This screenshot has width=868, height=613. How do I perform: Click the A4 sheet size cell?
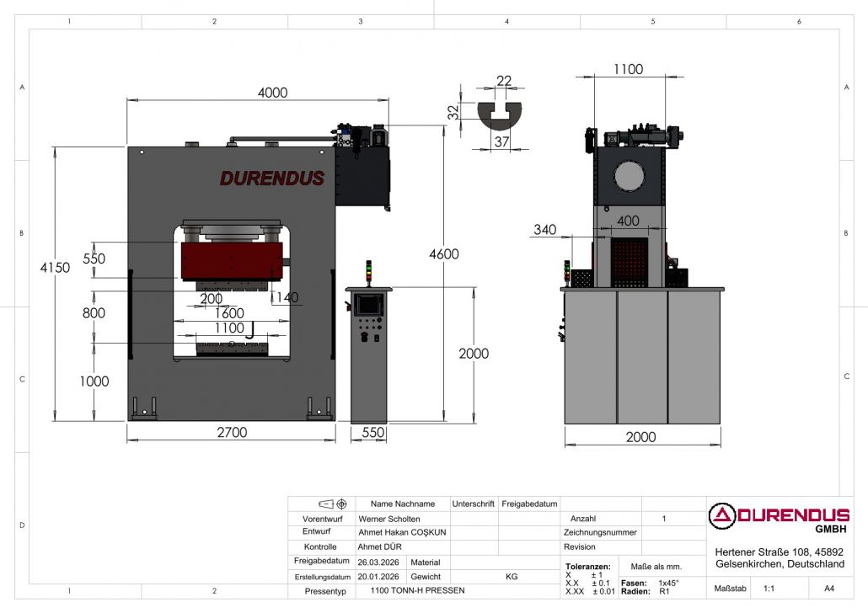829,590
